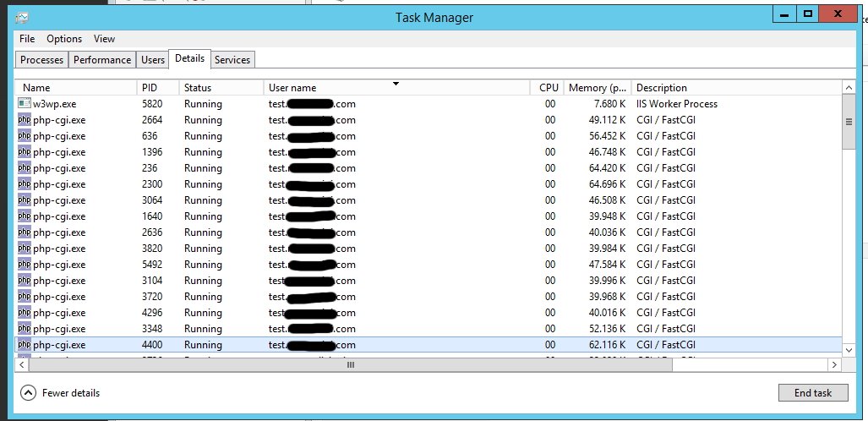Click PID cell 1396
Image resolution: width=868 pixels, height=421 pixels.
[151, 152]
